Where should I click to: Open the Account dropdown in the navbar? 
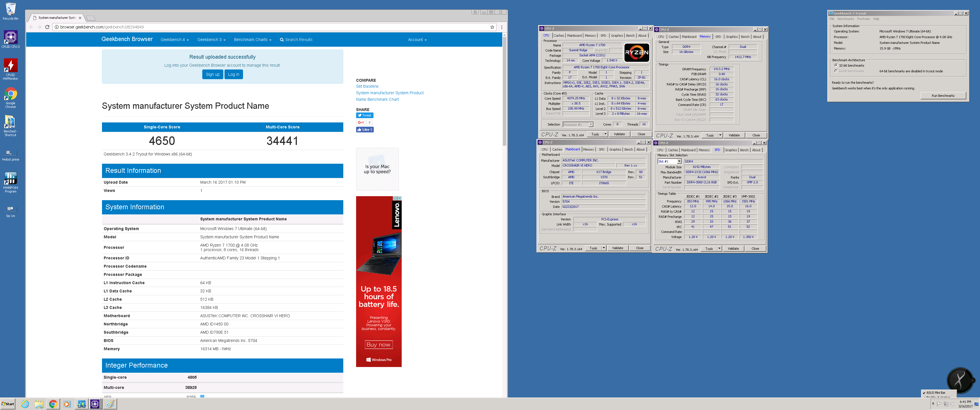[x=417, y=40]
